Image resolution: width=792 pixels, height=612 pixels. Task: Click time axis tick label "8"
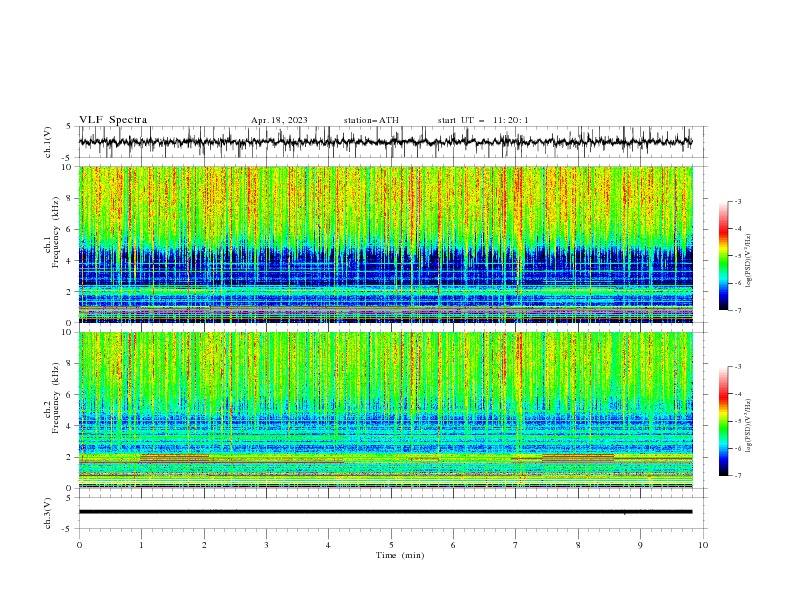click(x=578, y=545)
